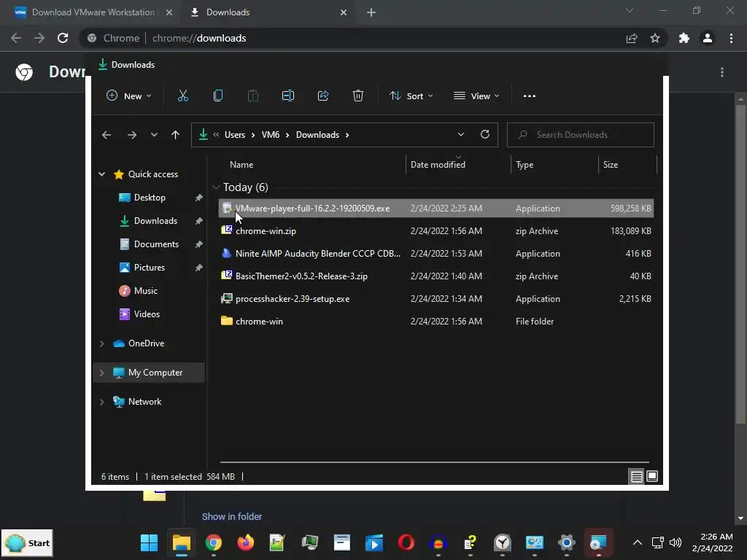Select VMware-player-full-16.2.2-19200509.exe file
Image resolution: width=747 pixels, height=560 pixels.
tap(436, 209)
